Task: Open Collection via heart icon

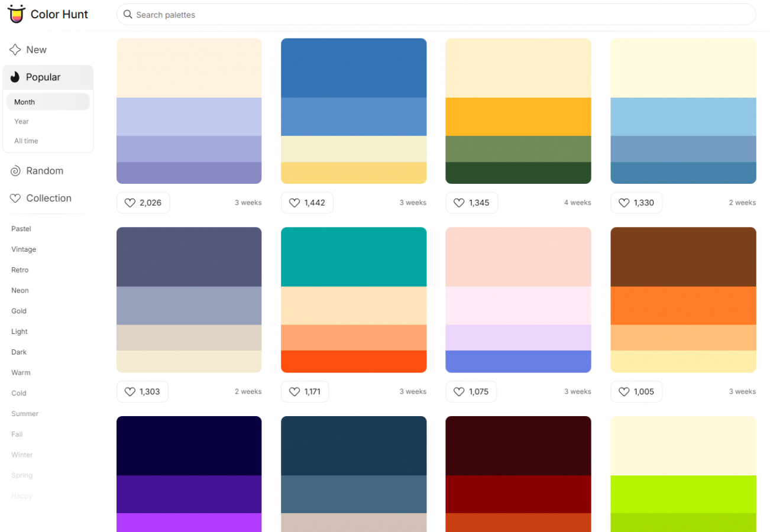Action: [15, 199]
